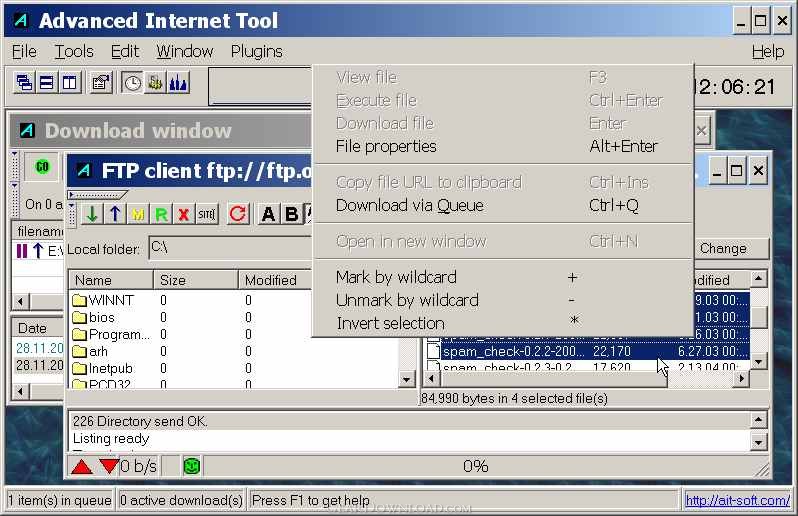The image size is (798, 516).
Task: Click the red X delete icon
Action: tap(184, 213)
